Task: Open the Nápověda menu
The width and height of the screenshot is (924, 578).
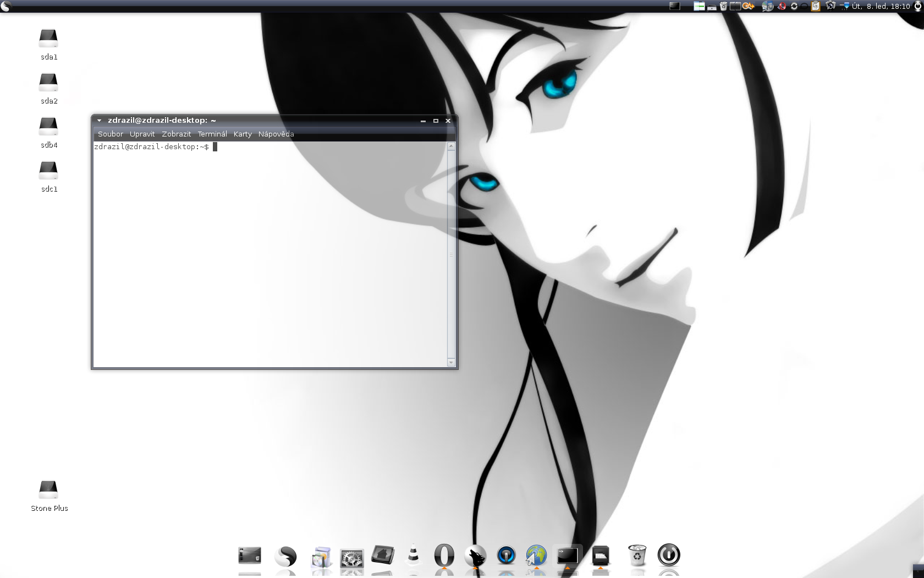Action: 276,134
